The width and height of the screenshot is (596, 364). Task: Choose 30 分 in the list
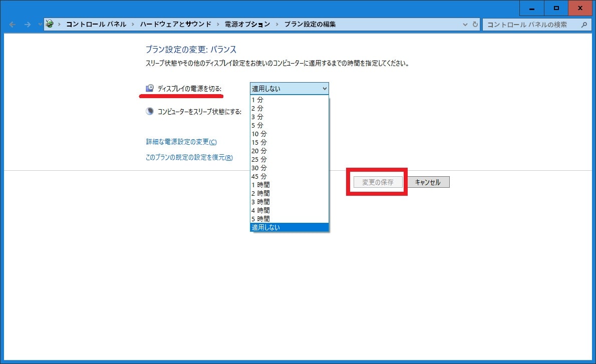289,168
